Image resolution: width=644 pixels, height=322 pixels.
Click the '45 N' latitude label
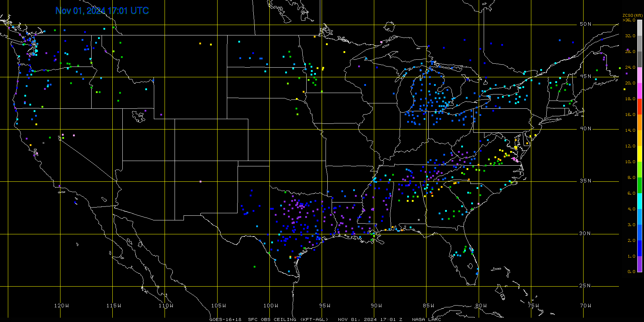click(x=586, y=76)
